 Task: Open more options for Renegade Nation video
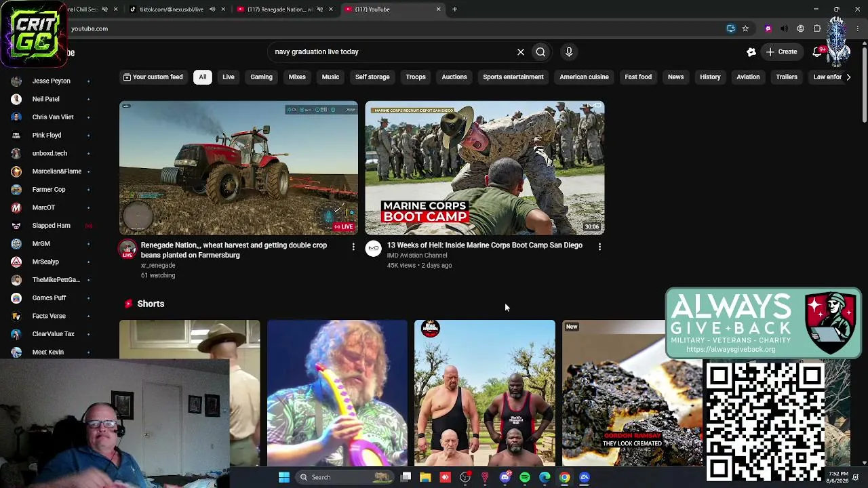pyautogui.click(x=353, y=247)
